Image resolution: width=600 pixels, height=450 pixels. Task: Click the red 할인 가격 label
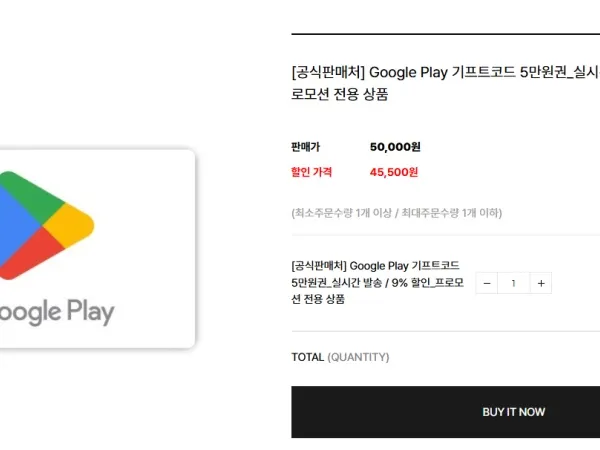(x=311, y=172)
